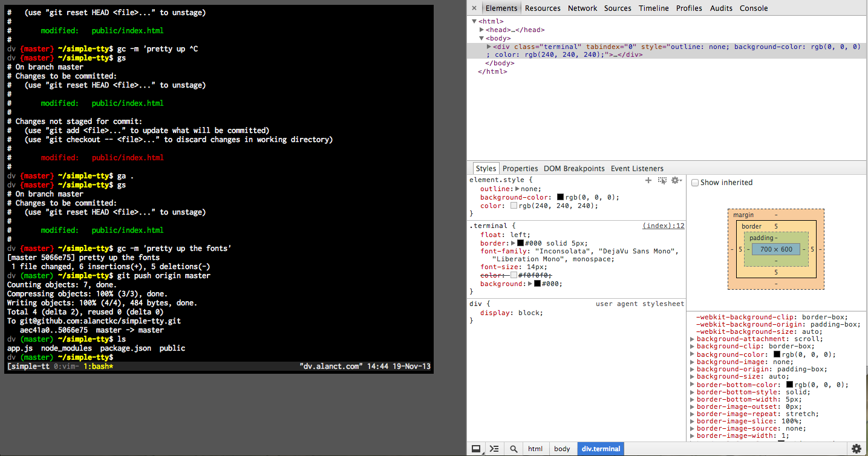The image size is (868, 456).
Task: Toggle element state selector icon in Styles
Action: click(662, 180)
